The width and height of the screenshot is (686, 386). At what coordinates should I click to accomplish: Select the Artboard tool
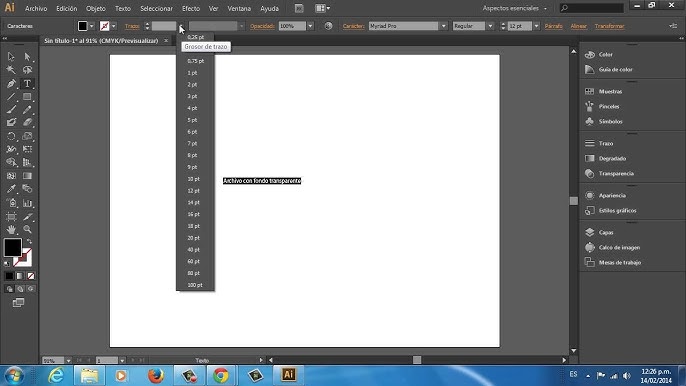11,216
